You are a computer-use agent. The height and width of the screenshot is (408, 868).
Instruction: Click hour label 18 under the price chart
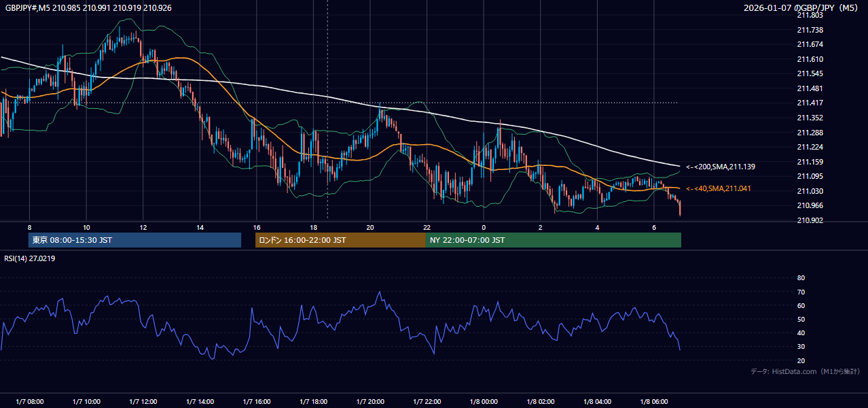coord(313,226)
